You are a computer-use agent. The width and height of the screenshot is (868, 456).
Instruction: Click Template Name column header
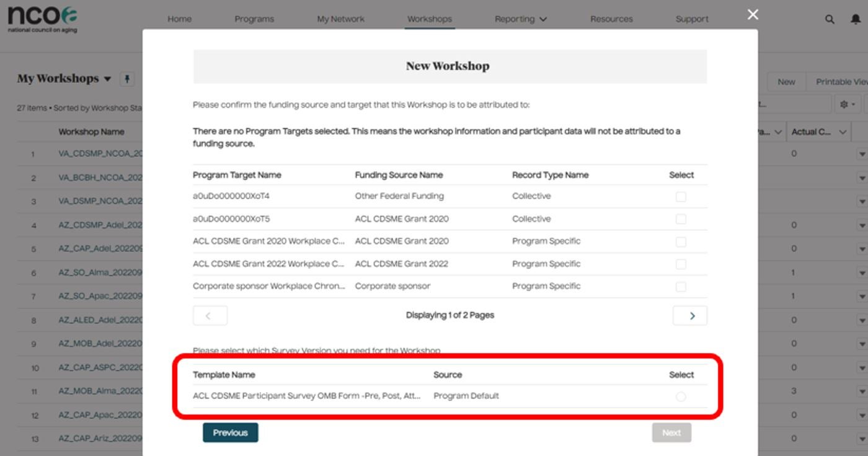224,375
